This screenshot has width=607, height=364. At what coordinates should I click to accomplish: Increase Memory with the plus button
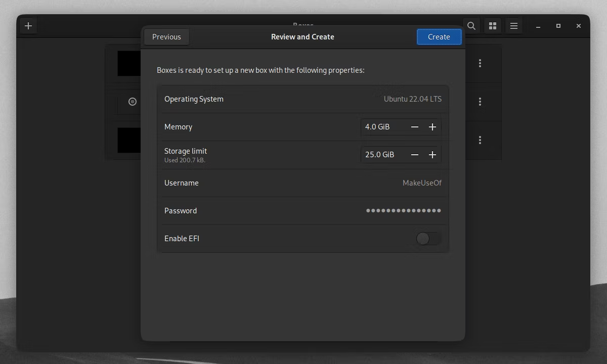coord(432,127)
